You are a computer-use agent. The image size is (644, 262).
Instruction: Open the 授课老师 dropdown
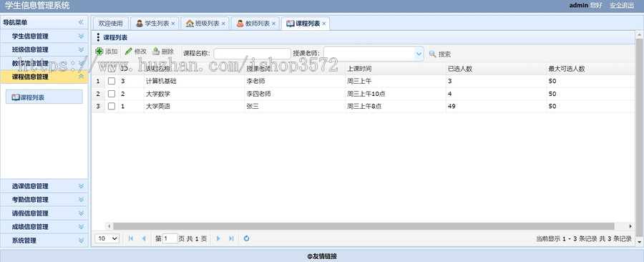coord(419,54)
